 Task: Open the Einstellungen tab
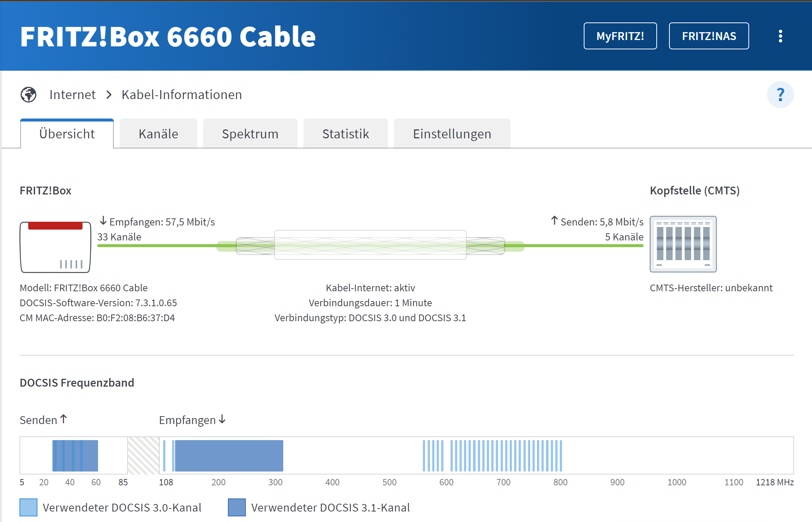452,134
